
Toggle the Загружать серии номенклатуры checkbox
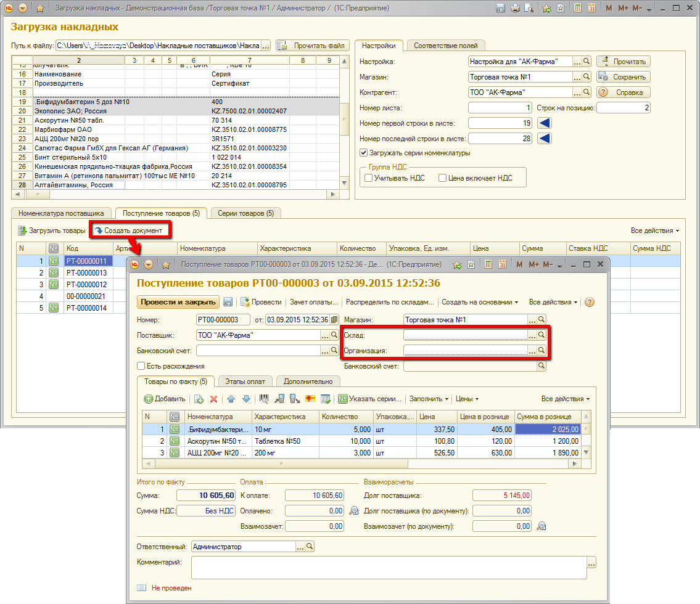click(x=363, y=153)
